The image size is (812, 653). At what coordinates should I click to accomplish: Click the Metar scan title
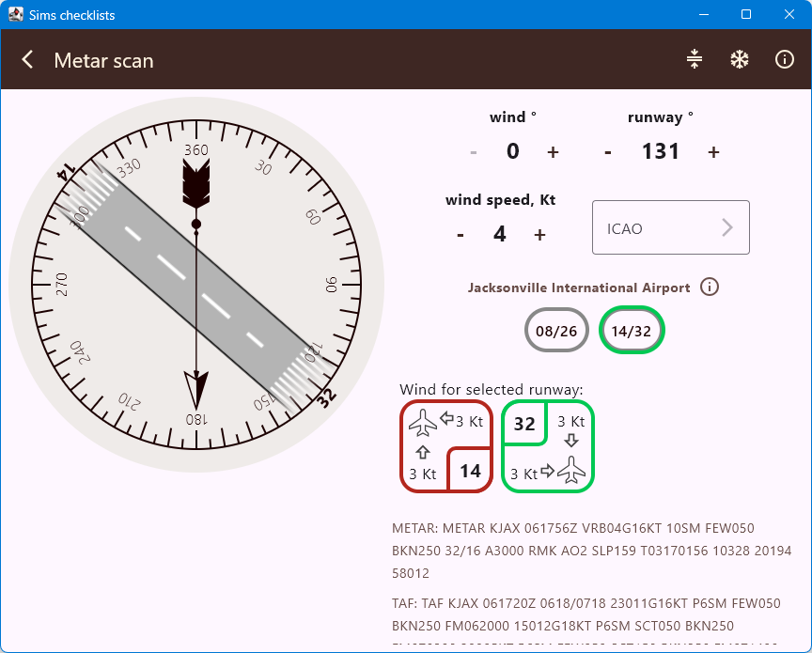coord(103,60)
